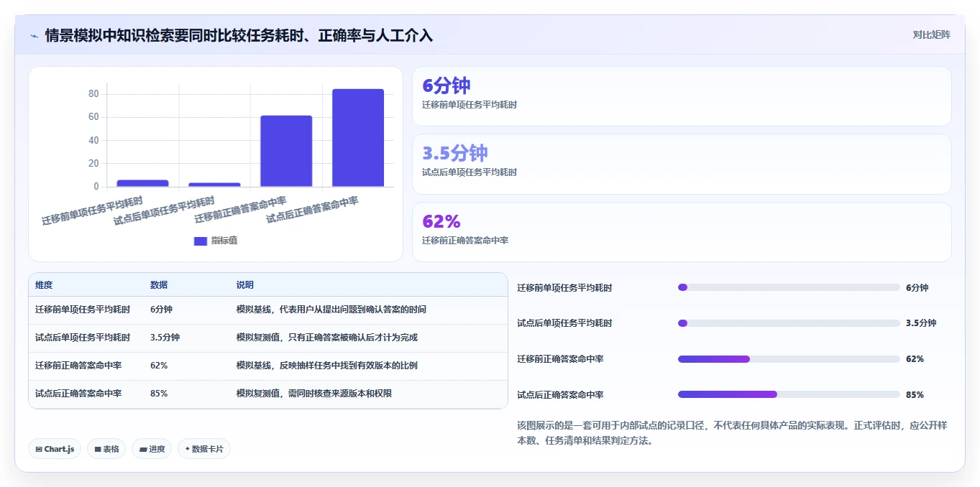Click the 62% table value
This screenshot has height=487, width=980.
coord(159,366)
